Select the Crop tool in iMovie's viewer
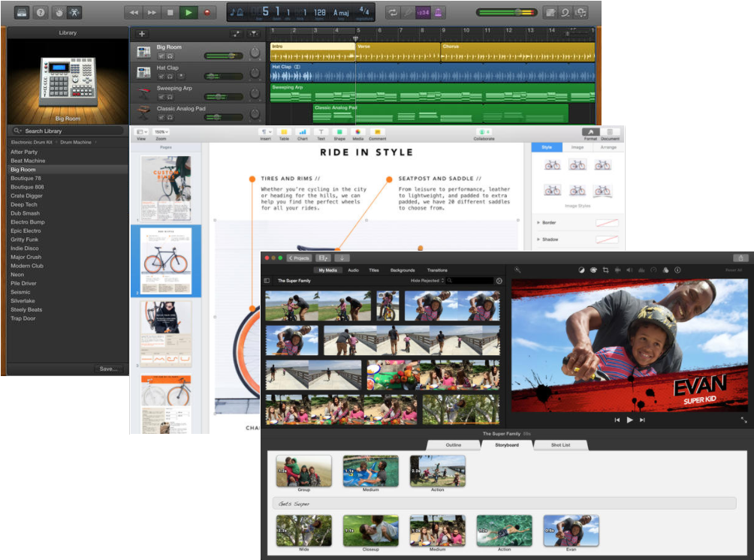The image size is (754, 560). [x=605, y=270]
